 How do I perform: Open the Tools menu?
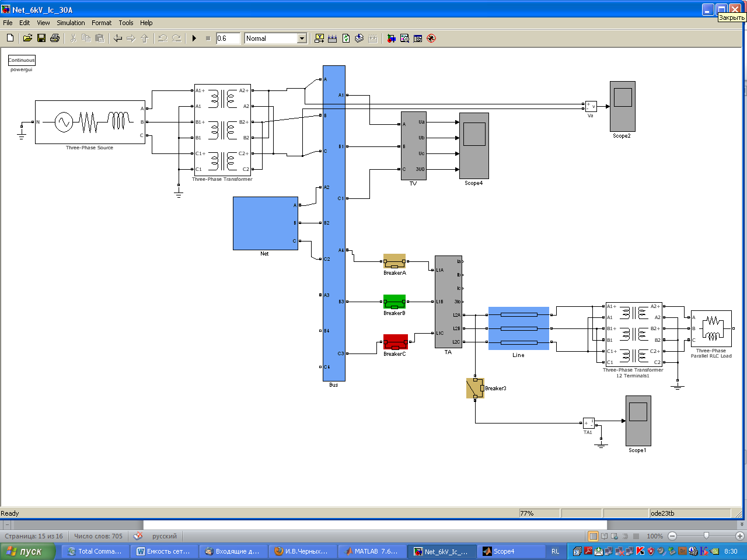(x=126, y=23)
